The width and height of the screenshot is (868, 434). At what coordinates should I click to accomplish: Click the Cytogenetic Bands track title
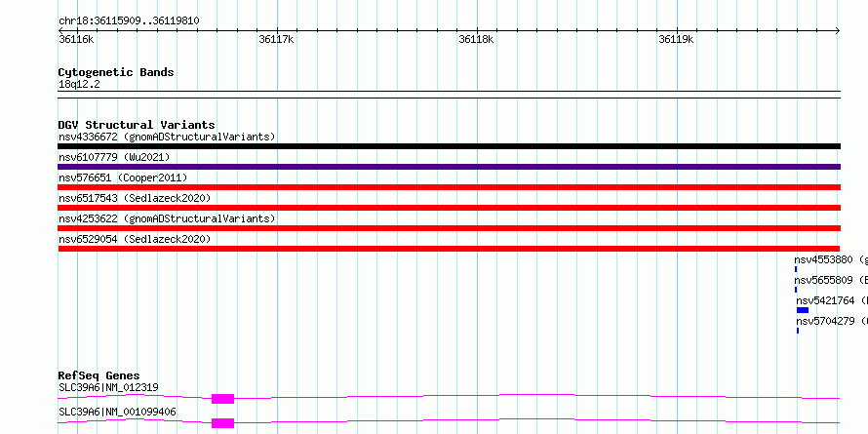tap(116, 72)
